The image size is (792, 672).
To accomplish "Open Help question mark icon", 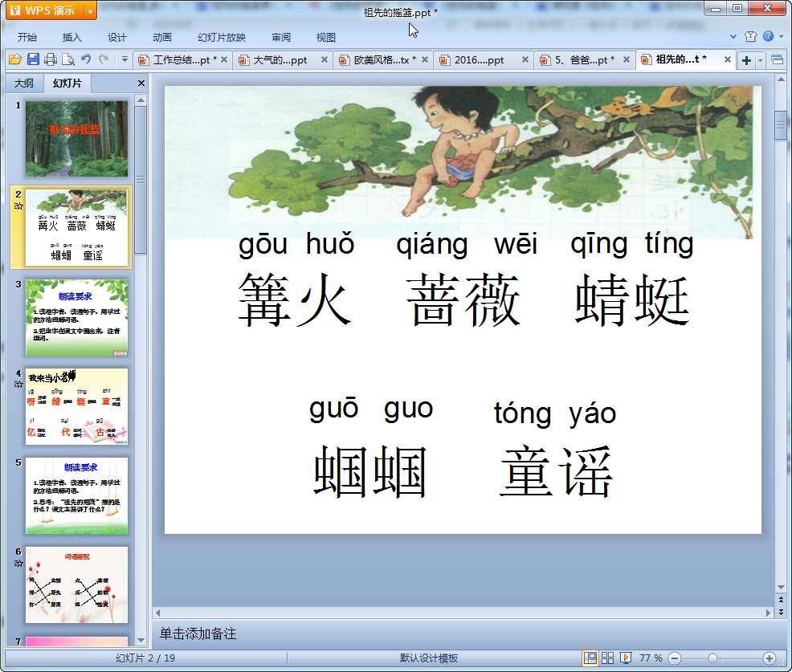I will coord(768,36).
